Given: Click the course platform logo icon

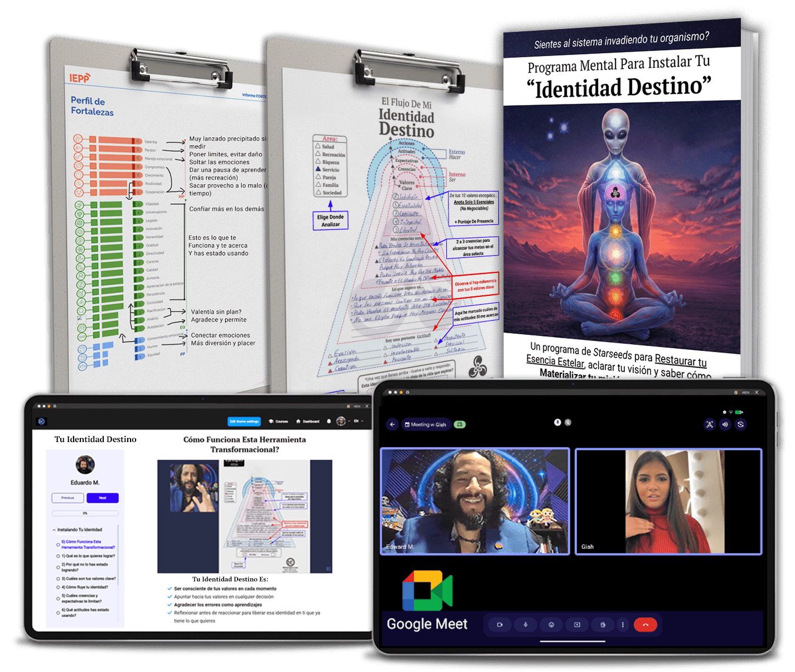Looking at the screenshot, I should click(41, 421).
